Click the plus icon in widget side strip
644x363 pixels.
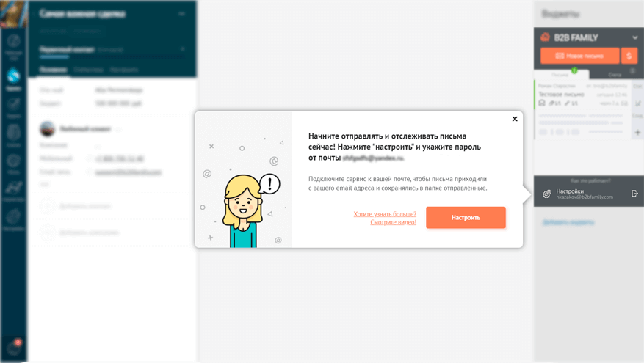(x=637, y=133)
